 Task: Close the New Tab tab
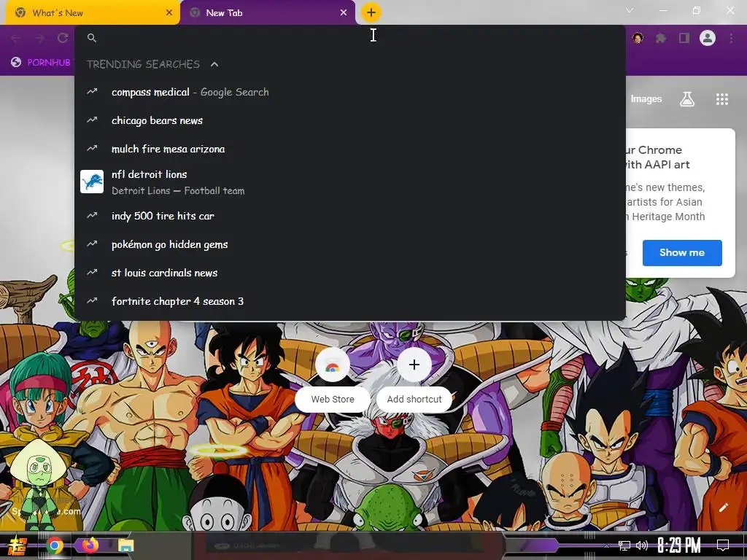click(x=344, y=13)
